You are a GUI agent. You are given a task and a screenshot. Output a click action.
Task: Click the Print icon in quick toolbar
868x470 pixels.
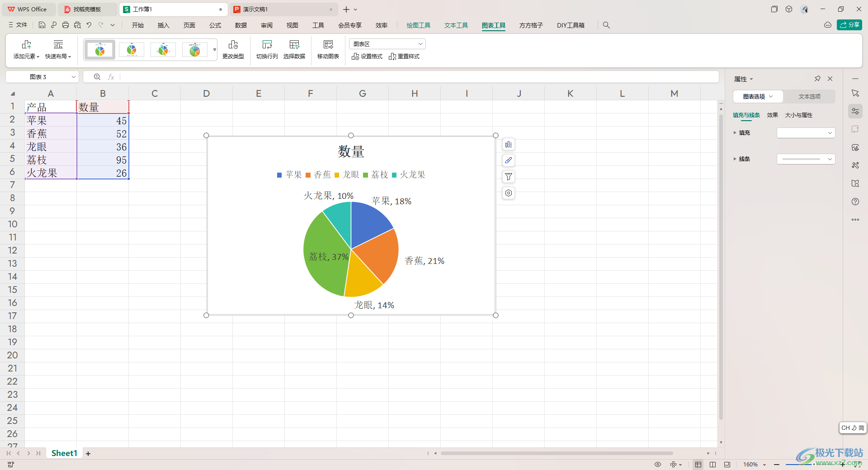coord(66,25)
